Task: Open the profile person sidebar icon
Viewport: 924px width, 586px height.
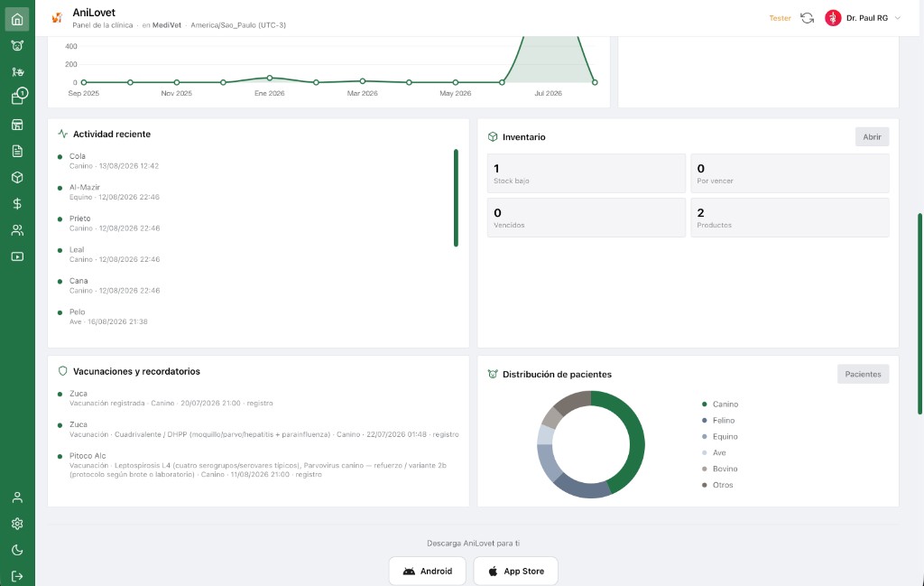Action: [x=17, y=497]
